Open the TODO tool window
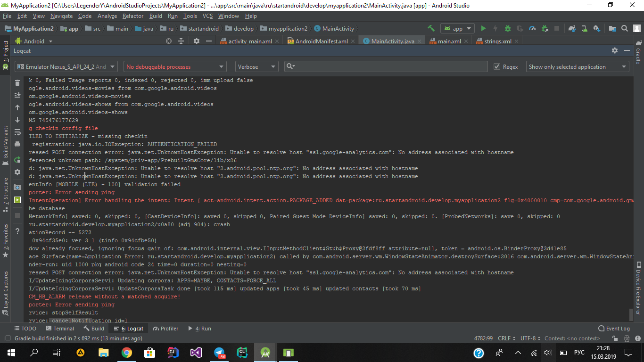The width and height of the screenshot is (644, 362). 25,329
